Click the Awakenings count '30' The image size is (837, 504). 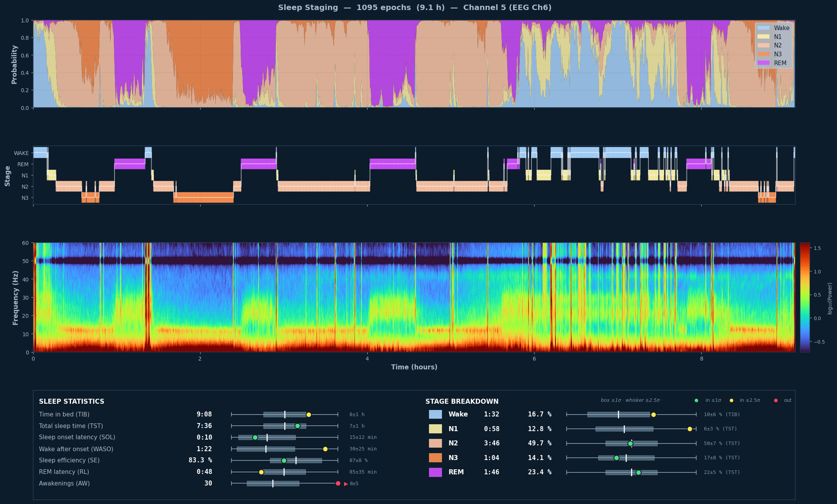pyautogui.click(x=208, y=483)
